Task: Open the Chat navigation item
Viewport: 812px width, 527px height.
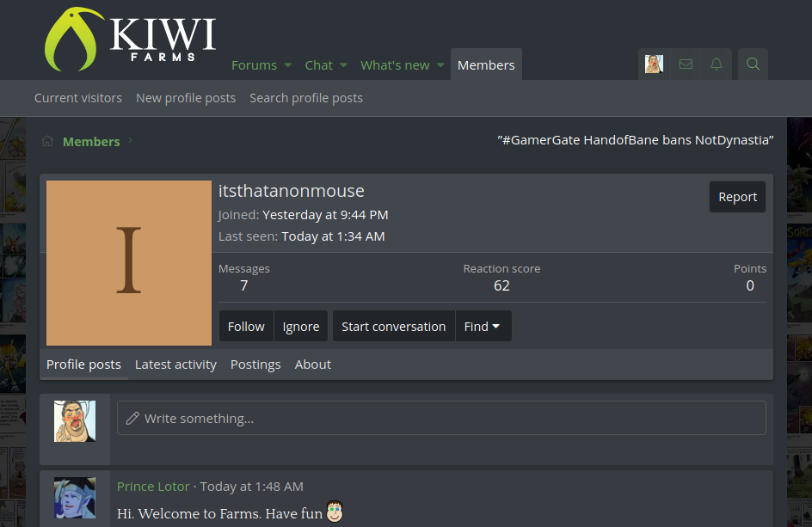Action: click(x=318, y=65)
